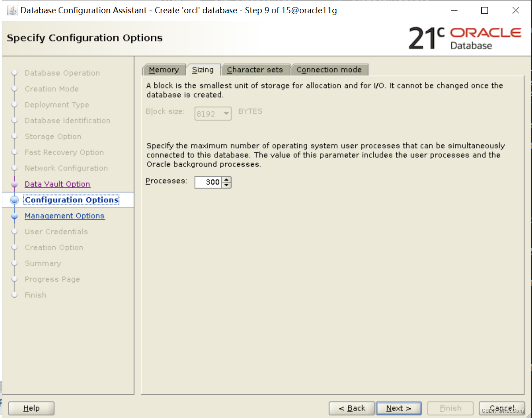Go back with the Back button
The image size is (532, 418).
click(352, 408)
